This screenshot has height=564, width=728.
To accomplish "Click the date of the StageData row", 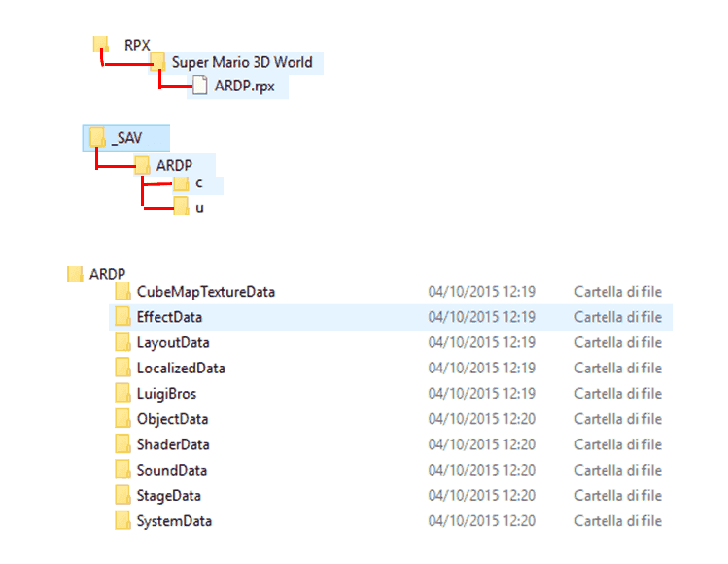I will pos(481,496).
